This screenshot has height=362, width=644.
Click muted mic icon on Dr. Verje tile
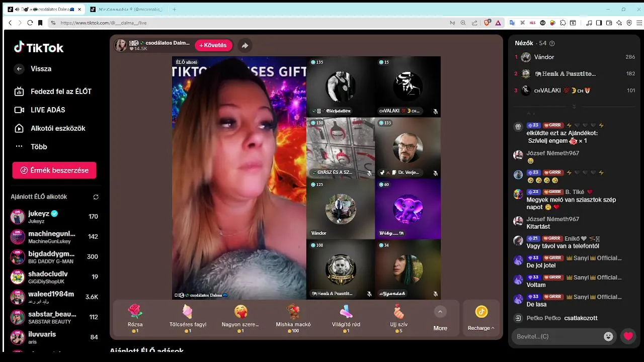coord(436,172)
